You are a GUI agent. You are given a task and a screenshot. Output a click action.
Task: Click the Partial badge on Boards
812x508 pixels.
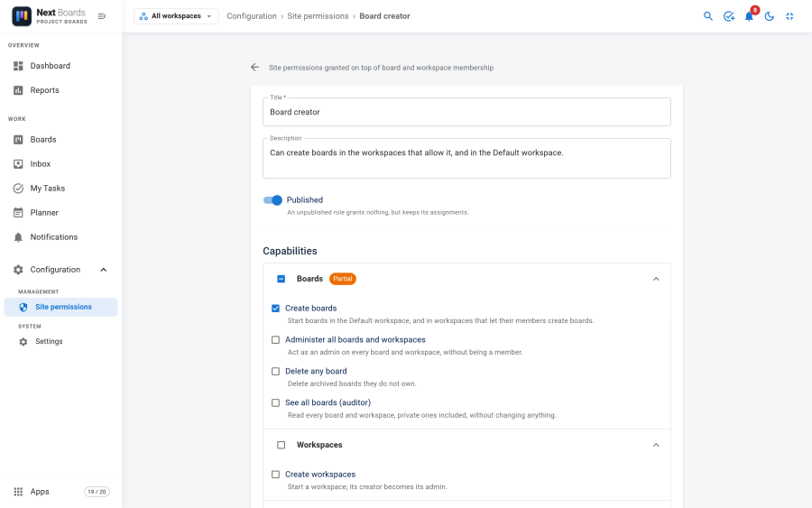[x=343, y=279]
